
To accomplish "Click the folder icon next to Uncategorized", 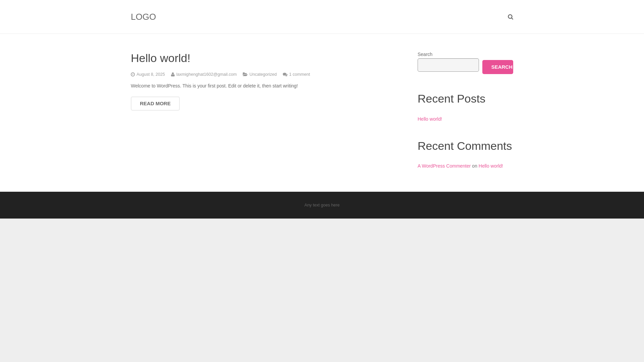I will [245, 74].
